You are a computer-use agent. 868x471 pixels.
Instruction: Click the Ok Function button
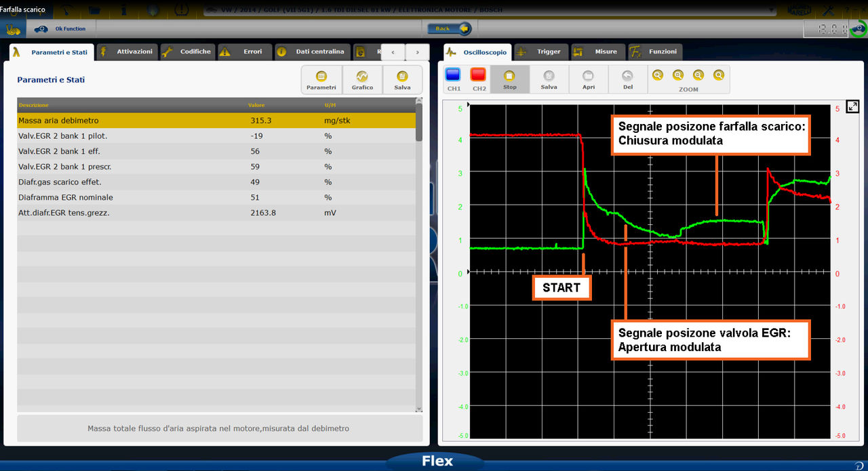(x=61, y=28)
